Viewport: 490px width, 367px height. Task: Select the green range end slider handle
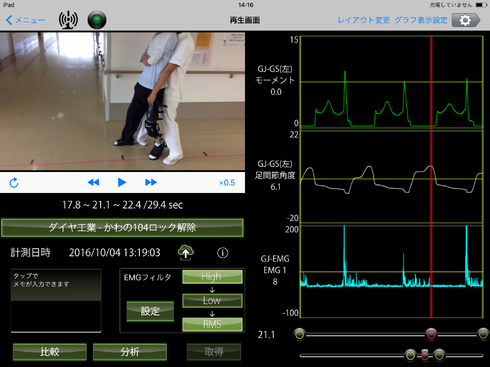point(483,334)
